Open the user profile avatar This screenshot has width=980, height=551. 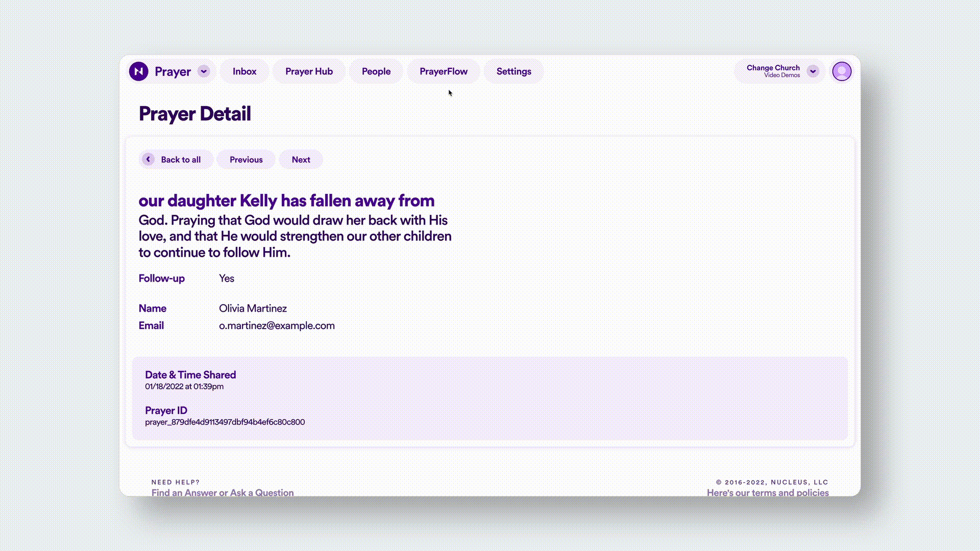click(x=842, y=71)
